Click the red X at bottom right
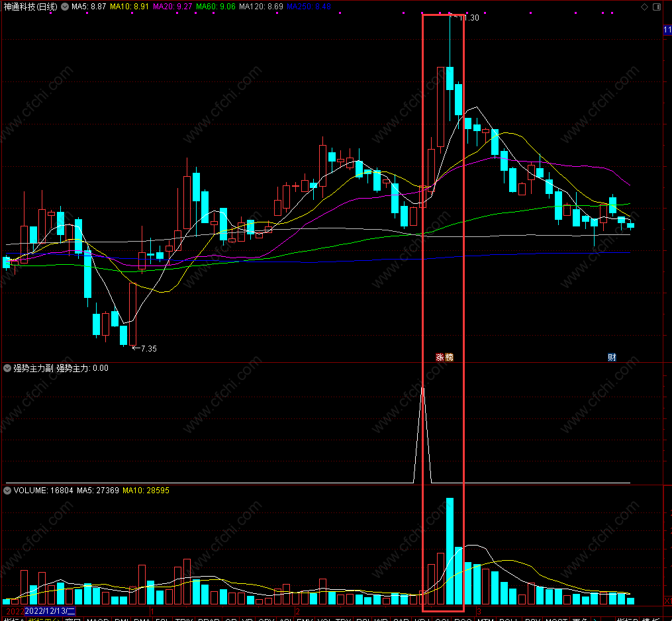The width and height of the screenshot is (672, 621). (668, 601)
